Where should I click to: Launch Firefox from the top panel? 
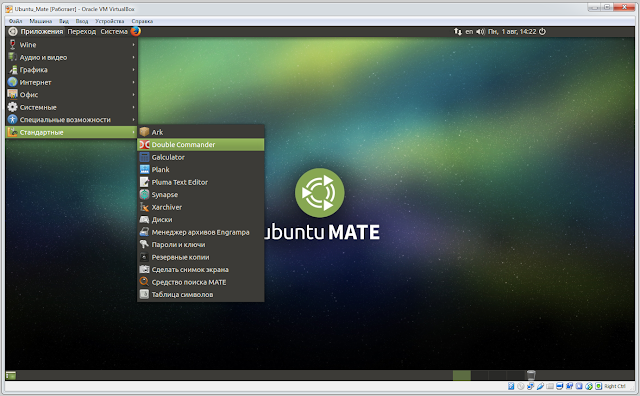(x=136, y=31)
